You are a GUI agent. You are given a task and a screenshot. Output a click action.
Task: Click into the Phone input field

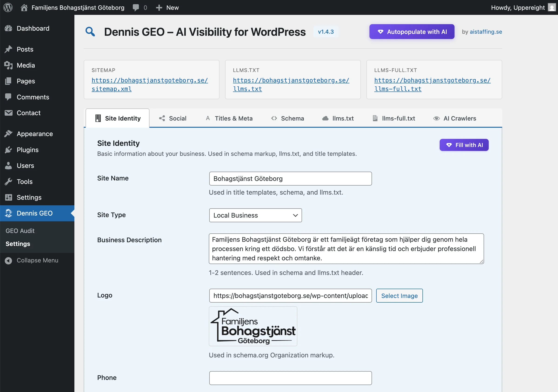click(x=290, y=378)
